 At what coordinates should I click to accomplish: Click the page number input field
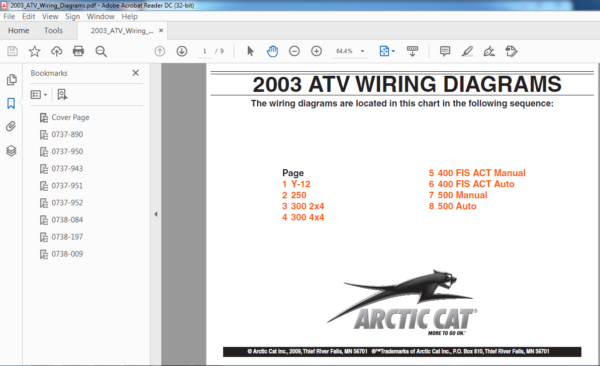(204, 51)
